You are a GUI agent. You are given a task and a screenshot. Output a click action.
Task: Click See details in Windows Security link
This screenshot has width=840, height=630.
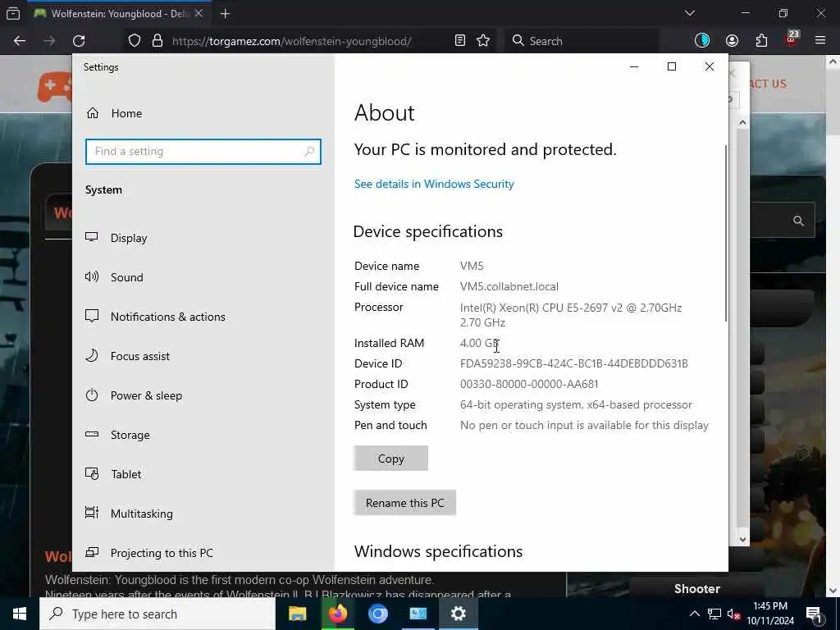[x=434, y=184]
